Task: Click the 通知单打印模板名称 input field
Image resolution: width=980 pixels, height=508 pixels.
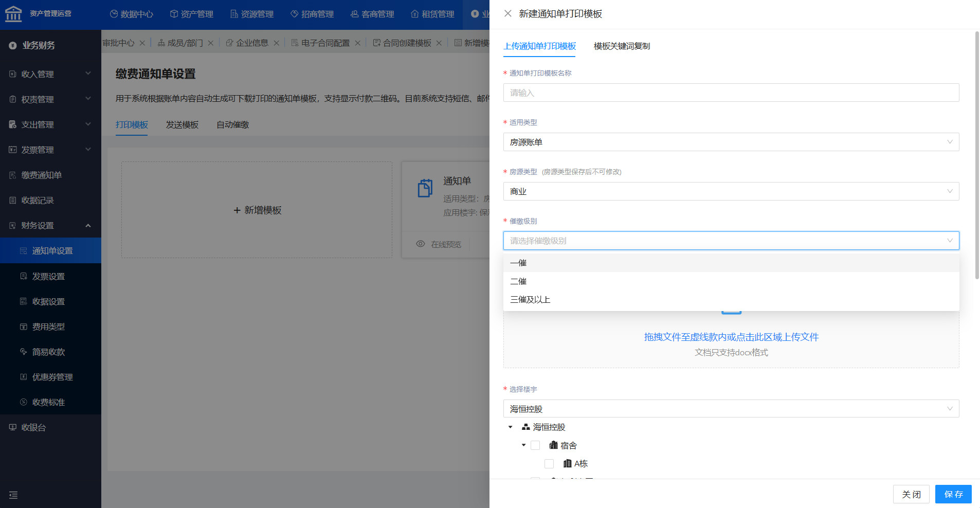Action: pos(731,93)
